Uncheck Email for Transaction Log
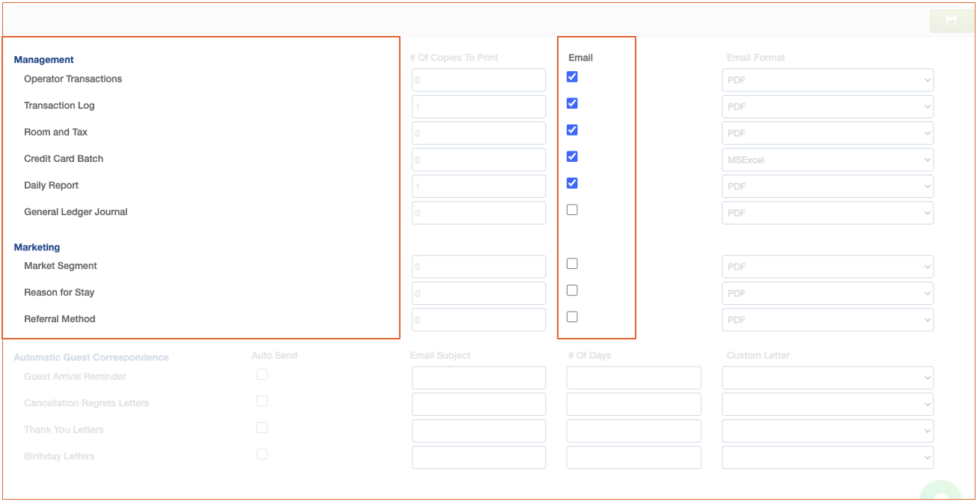Viewport: 980px width, 502px height. click(x=572, y=103)
